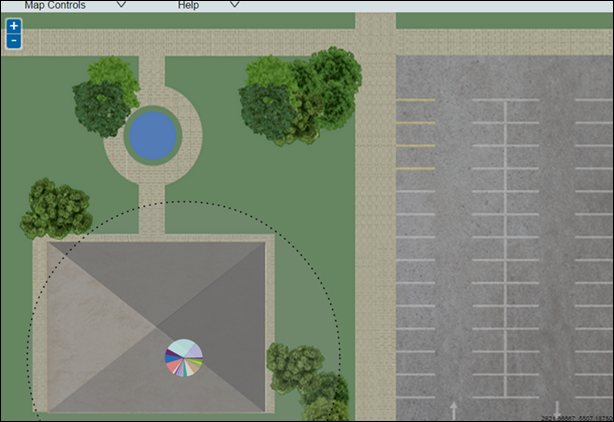Click the large tree group near vertical walkway

(300, 96)
